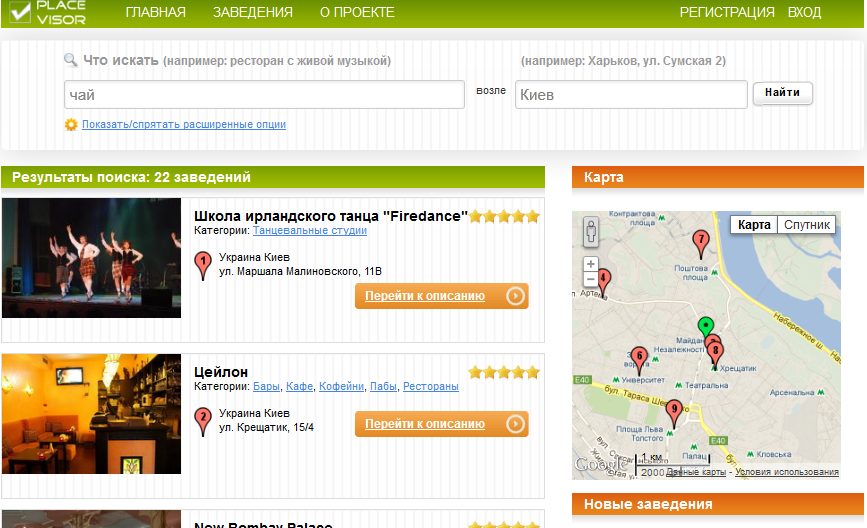Click map marker number 6
The image size is (867, 528).
pyautogui.click(x=639, y=361)
